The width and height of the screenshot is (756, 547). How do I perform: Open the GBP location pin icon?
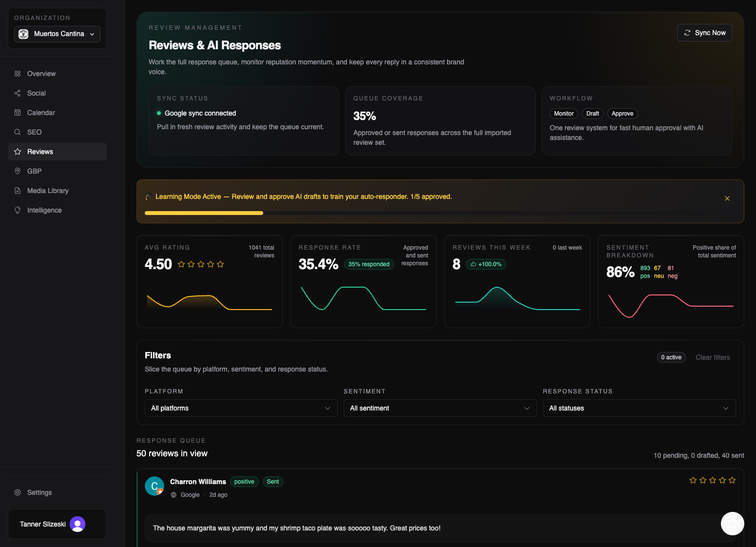pos(18,171)
